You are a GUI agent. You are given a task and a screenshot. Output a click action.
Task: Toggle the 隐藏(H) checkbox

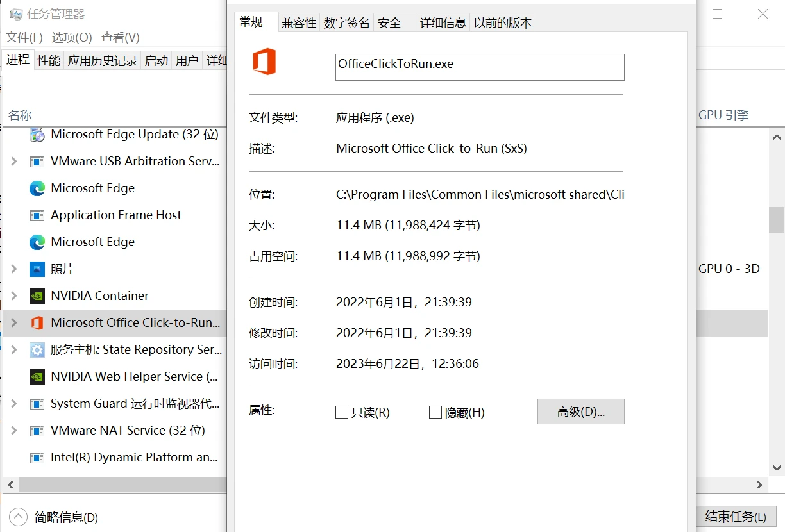[435, 412]
